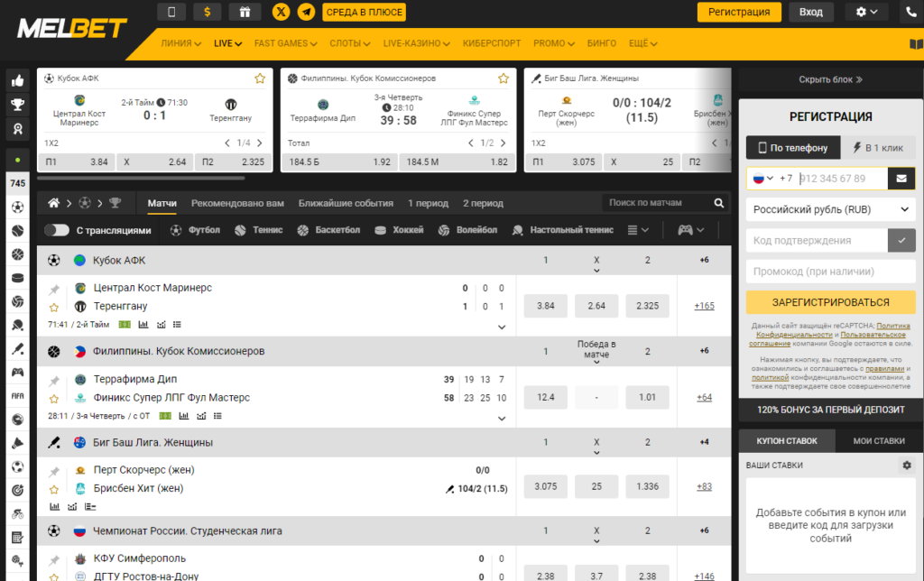Star the Терафирма Дип match as favorite
This screenshot has width=924, height=581.
pos(53,399)
